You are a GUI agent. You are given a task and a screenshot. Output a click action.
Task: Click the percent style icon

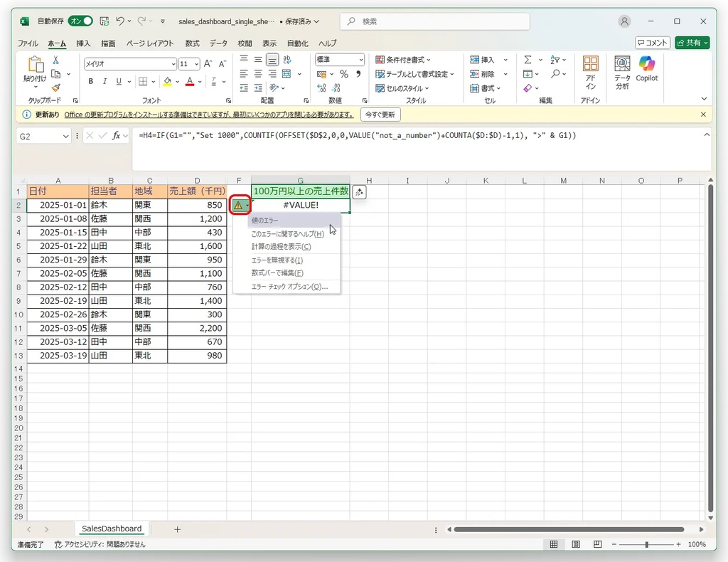(x=344, y=74)
